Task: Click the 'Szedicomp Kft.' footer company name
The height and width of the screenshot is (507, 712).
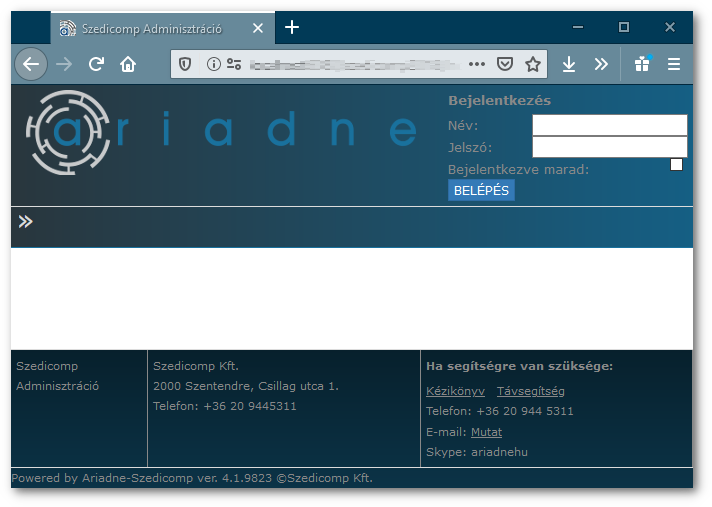Action: point(196,366)
